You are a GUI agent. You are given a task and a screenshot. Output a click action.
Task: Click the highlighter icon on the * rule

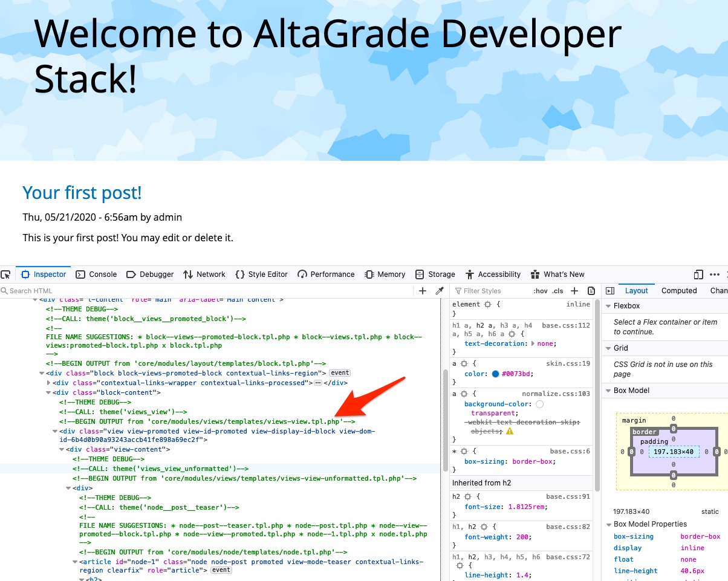tap(464, 451)
